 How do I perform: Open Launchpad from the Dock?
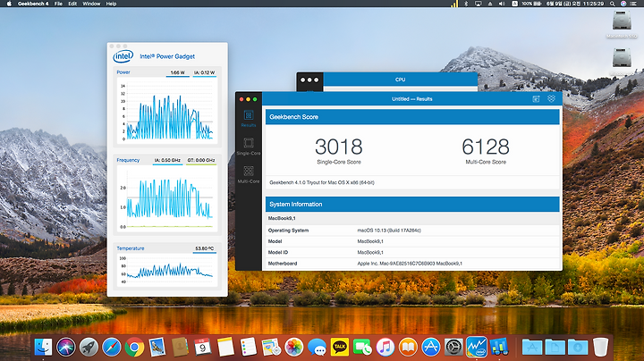point(89,347)
